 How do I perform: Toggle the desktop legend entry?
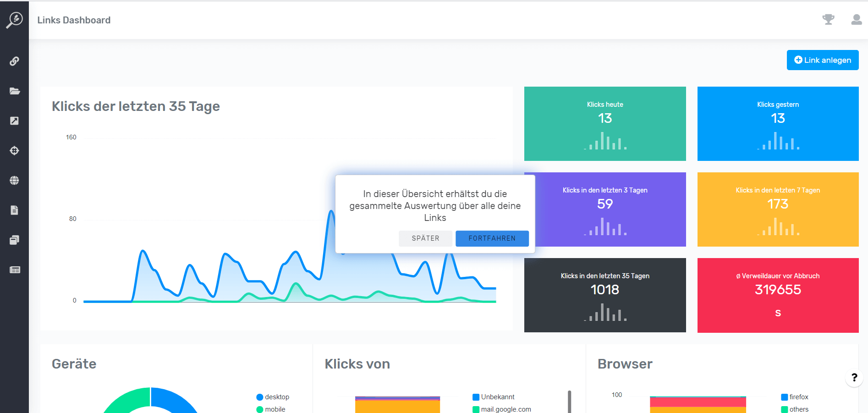click(273, 397)
